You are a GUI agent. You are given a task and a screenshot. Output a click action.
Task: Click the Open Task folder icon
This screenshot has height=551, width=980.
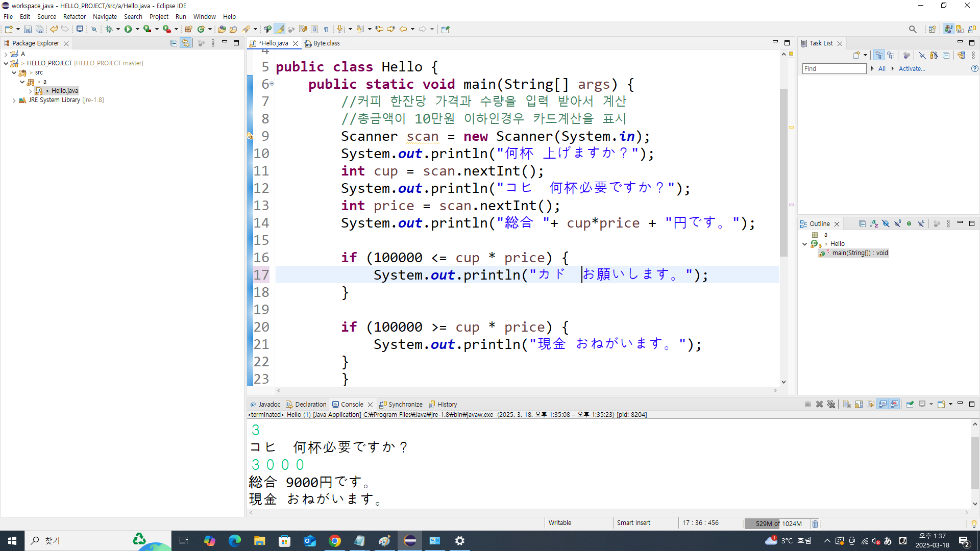pyautogui.click(x=233, y=30)
